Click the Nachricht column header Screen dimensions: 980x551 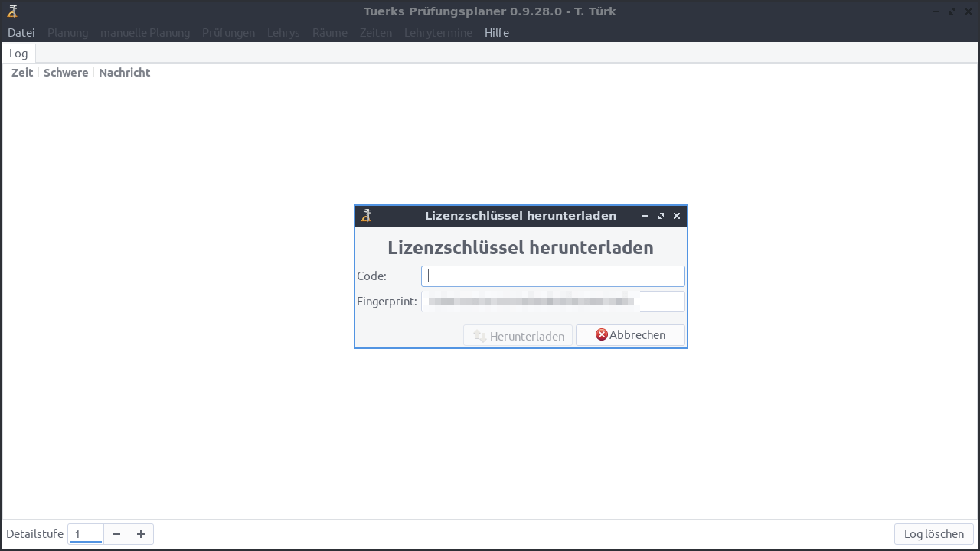pos(124,72)
